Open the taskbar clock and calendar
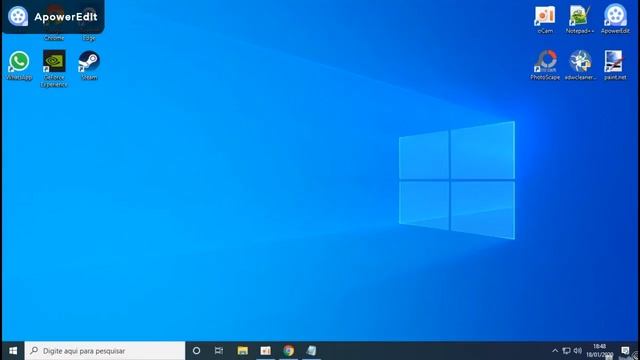 click(600, 351)
